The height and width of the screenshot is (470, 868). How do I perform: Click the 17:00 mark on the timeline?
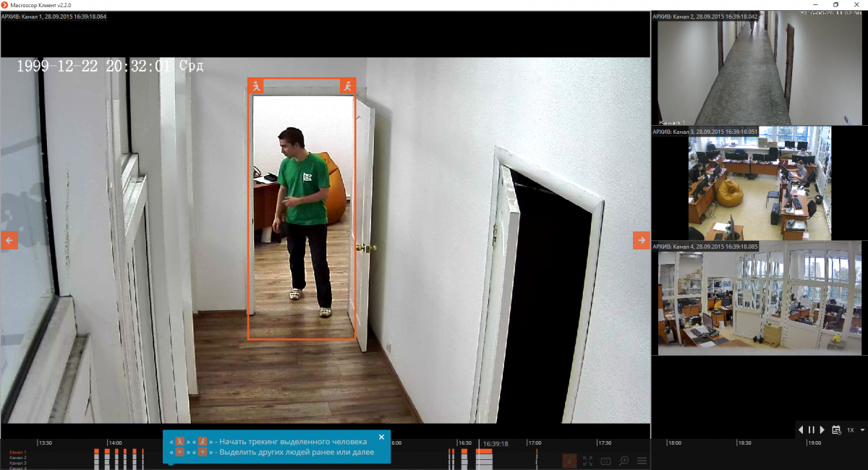535,443
